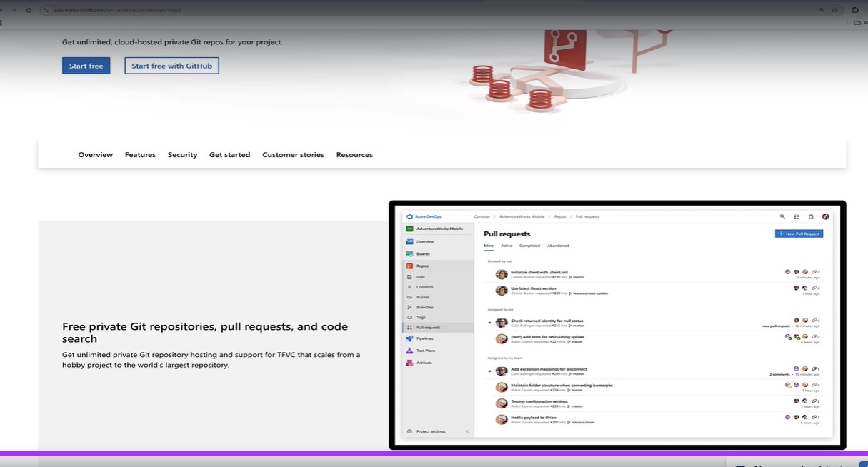Screen dimensions: 868x467
Task: Open Overview in the DevOps sidebar
Action: [425, 242]
